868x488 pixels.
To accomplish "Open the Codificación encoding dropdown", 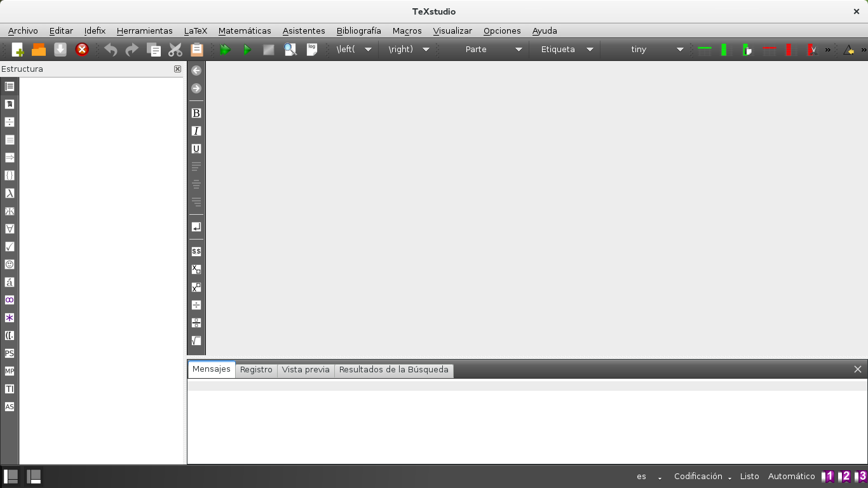I will coord(703,477).
